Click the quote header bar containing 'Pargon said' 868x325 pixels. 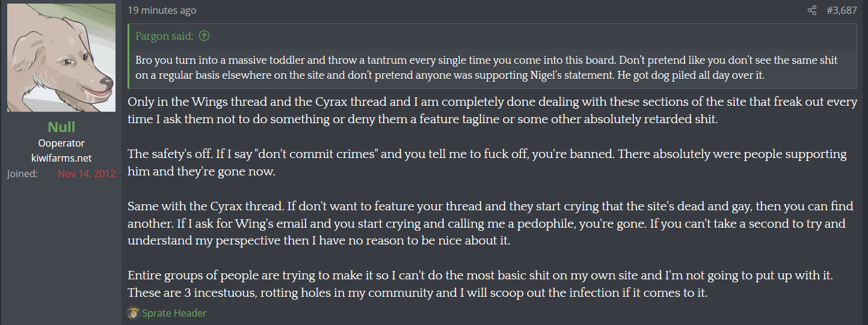click(492, 36)
